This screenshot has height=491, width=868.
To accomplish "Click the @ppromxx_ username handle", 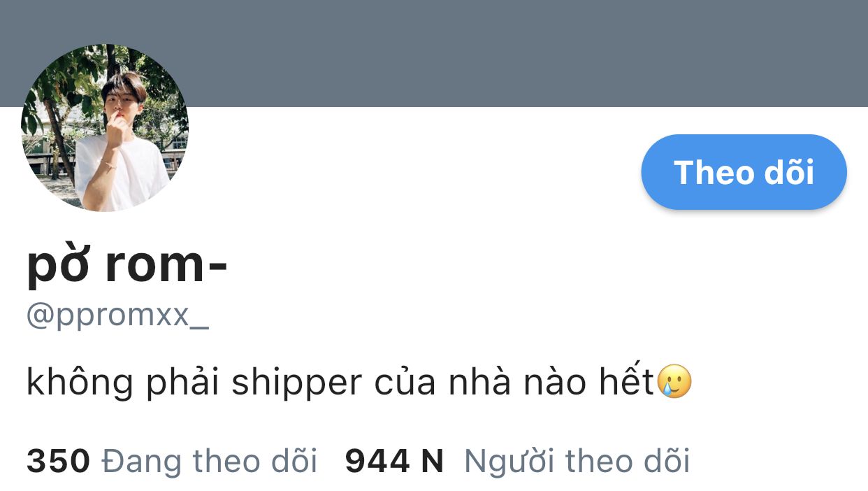I will point(117,316).
